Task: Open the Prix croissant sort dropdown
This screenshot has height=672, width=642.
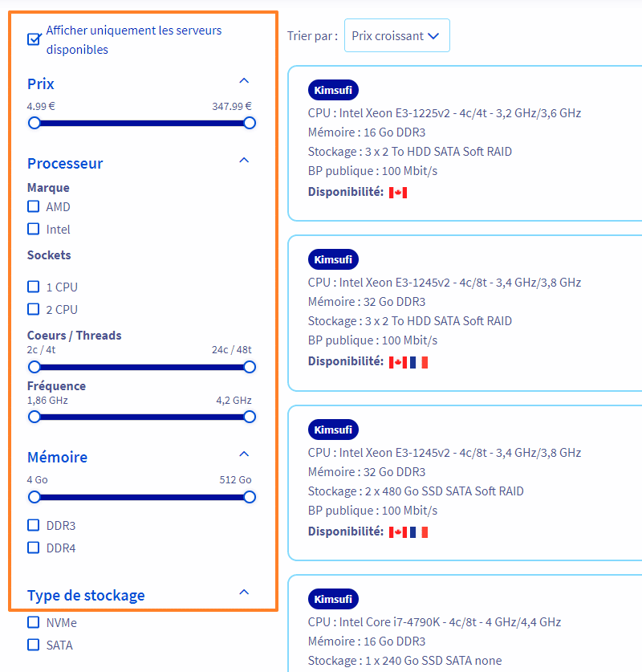Action: (x=396, y=36)
